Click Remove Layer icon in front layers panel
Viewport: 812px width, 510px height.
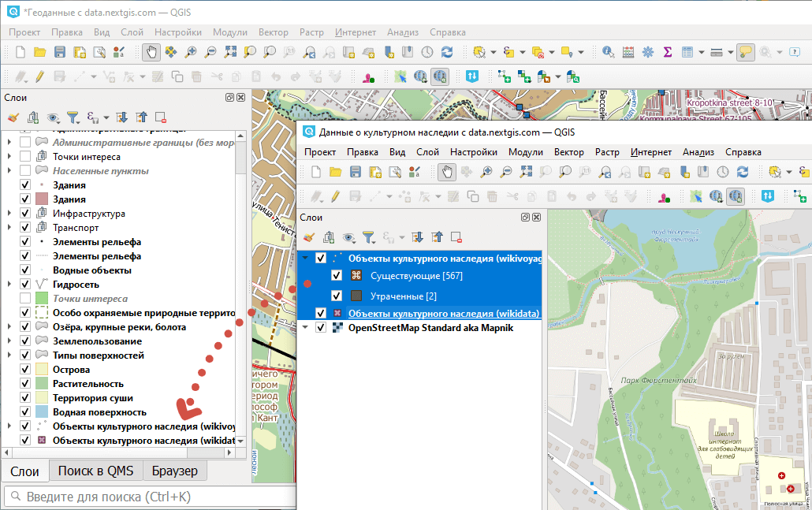(456, 236)
